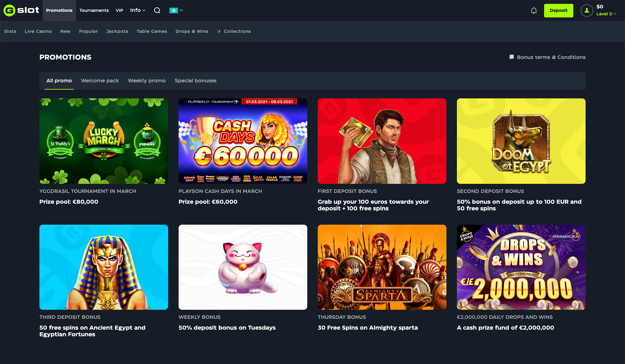Click the First Deposit Bonus heading
The image size is (625, 364).
pyautogui.click(x=347, y=191)
